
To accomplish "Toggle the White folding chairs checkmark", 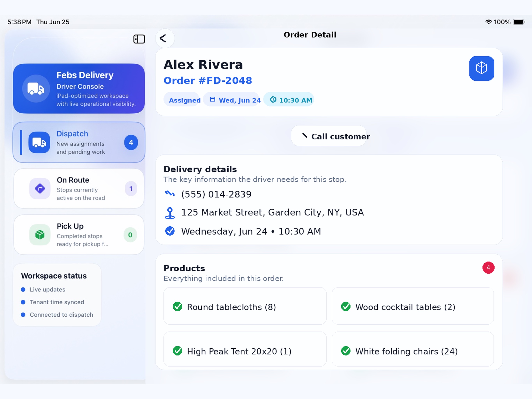I will click(x=346, y=351).
